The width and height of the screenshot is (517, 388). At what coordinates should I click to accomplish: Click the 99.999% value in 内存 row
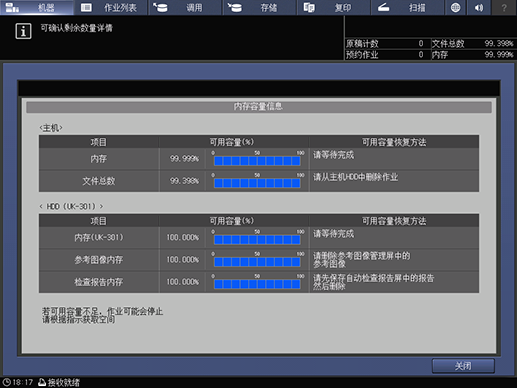point(184,159)
